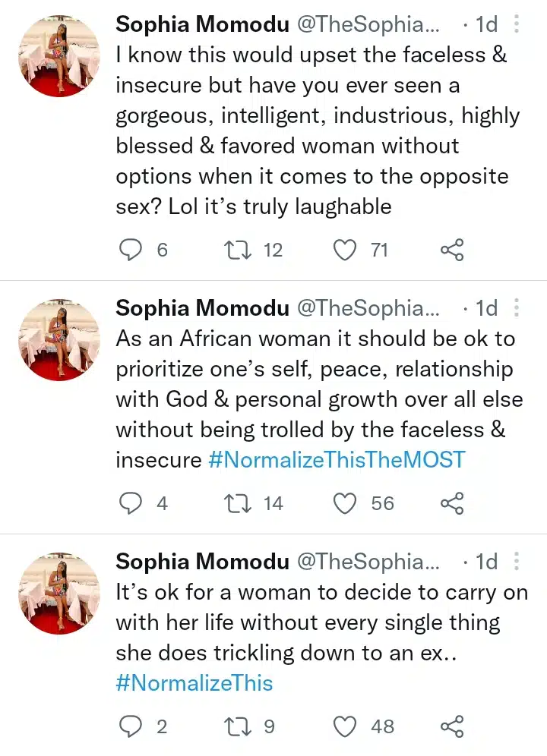Share the 'truly laughable' tweet
Screen dimensions: 547x756
452,250
